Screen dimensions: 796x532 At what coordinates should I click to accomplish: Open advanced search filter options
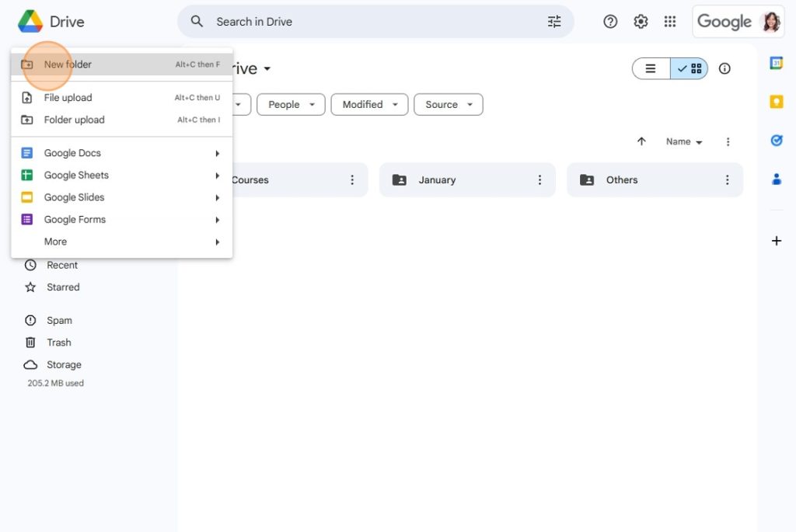(x=554, y=21)
